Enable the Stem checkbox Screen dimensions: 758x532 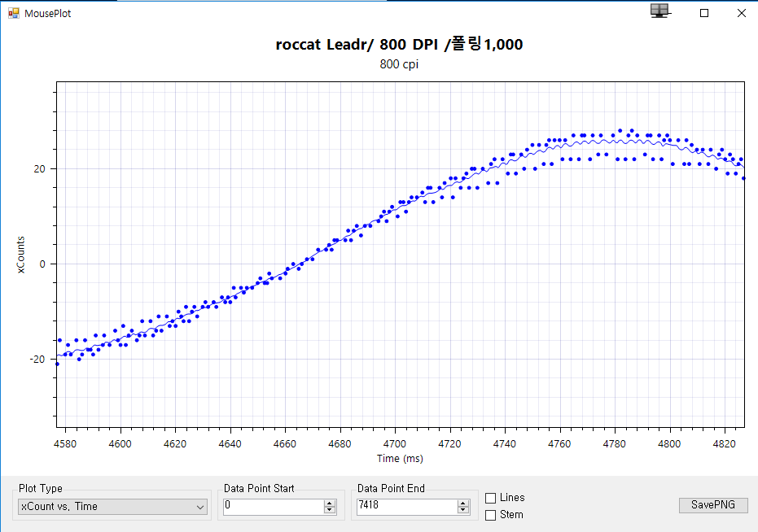coord(490,515)
